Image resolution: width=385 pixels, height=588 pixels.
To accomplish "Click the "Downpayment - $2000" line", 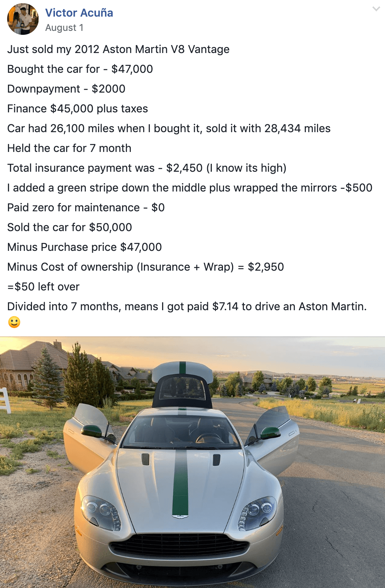I will pyautogui.click(x=66, y=89).
